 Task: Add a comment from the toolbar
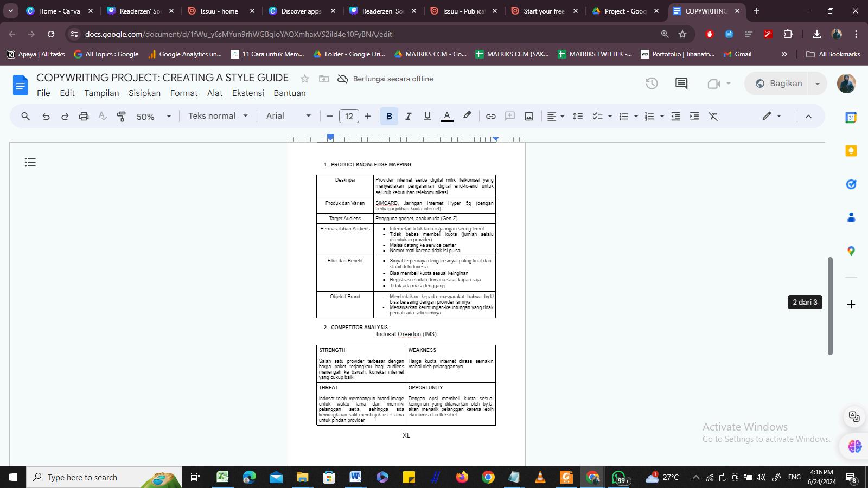(509, 116)
